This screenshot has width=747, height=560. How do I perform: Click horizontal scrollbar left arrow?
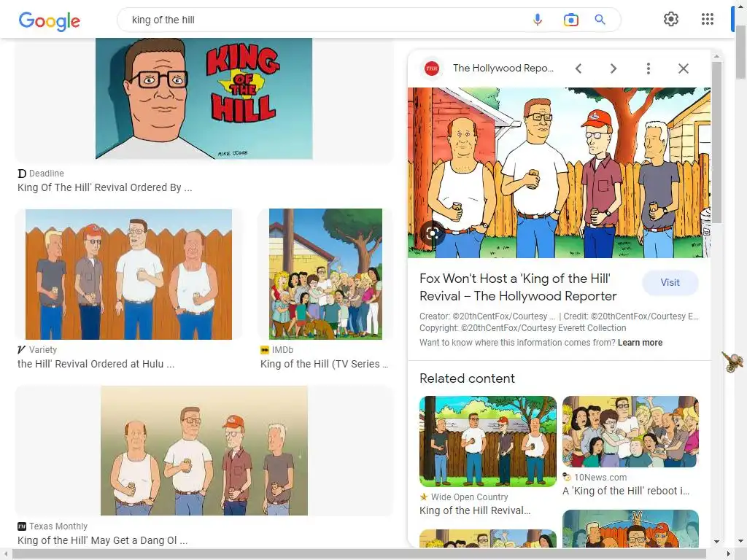(x=5, y=554)
